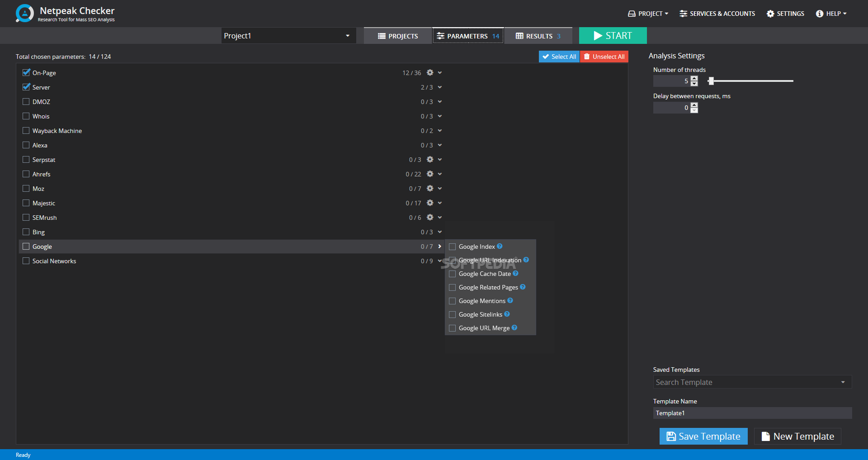
Task: Check Google URL Merge parameter
Action: click(452, 328)
